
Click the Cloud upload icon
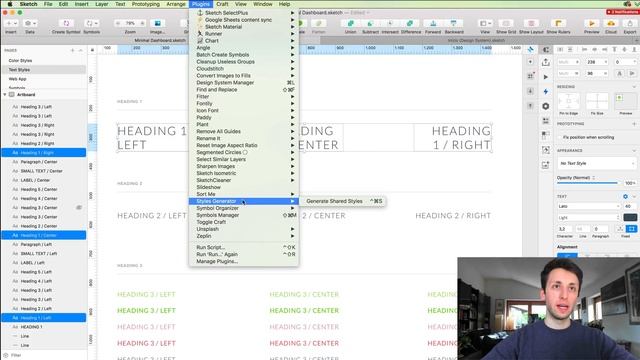[x=611, y=23]
